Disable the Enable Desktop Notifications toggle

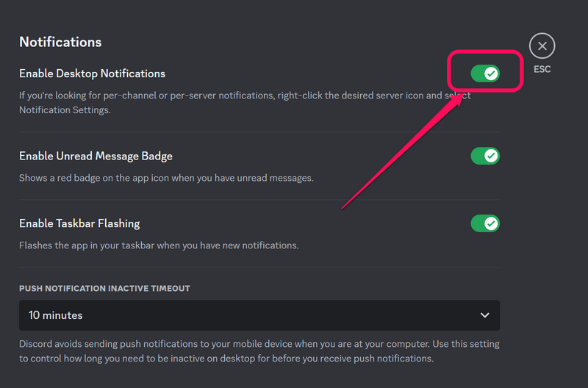click(485, 73)
